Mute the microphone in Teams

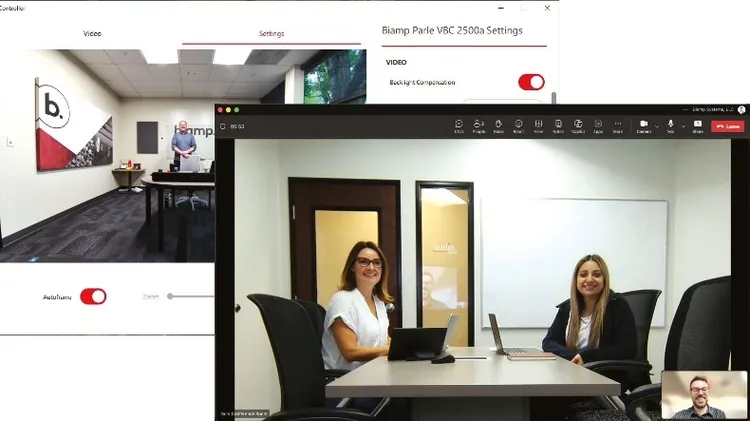coord(670,126)
